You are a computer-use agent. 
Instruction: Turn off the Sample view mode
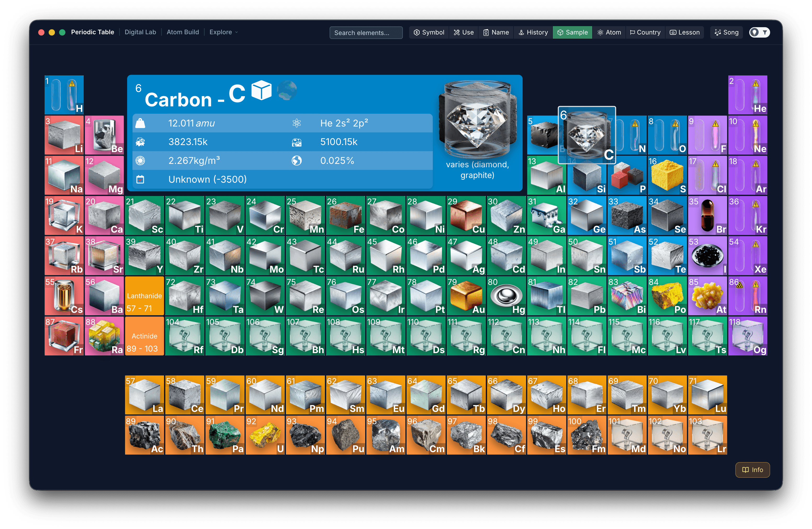coord(572,32)
